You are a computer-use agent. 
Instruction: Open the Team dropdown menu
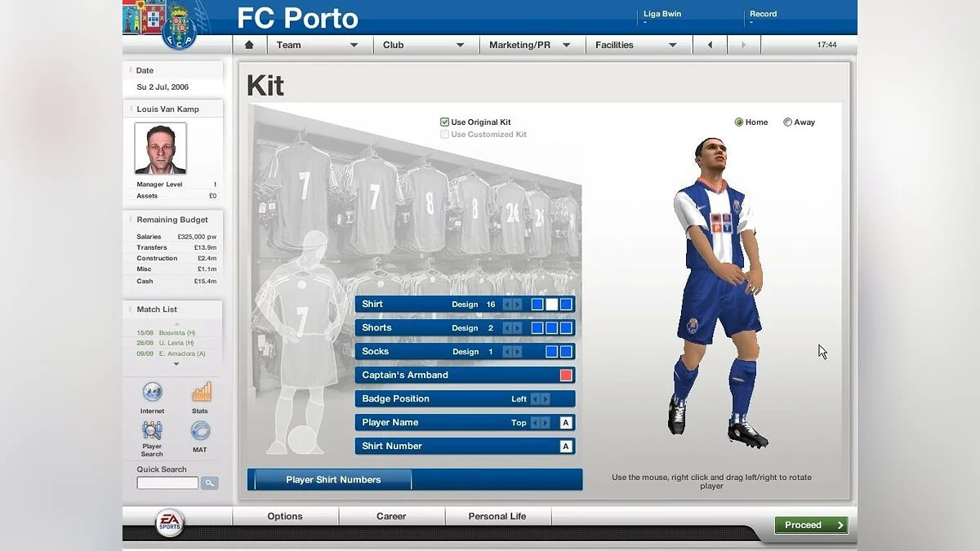tap(320, 45)
